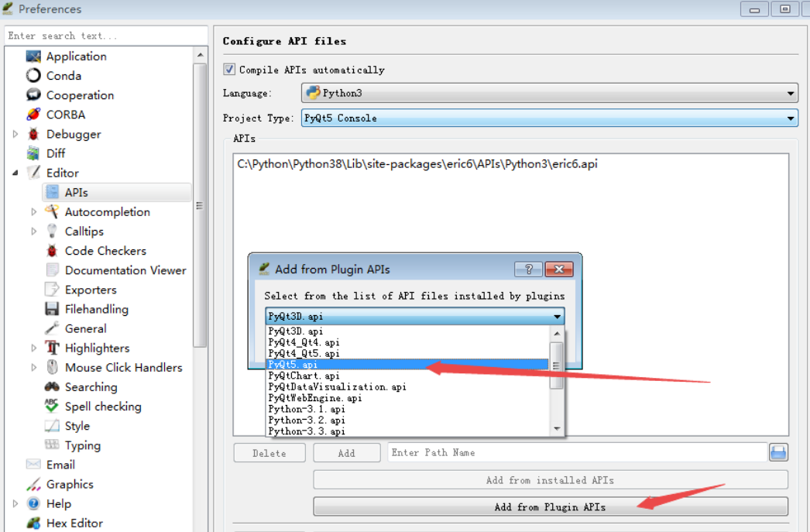Click the Editor pencil icon
This screenshot has width=810, height=532.
33,173
